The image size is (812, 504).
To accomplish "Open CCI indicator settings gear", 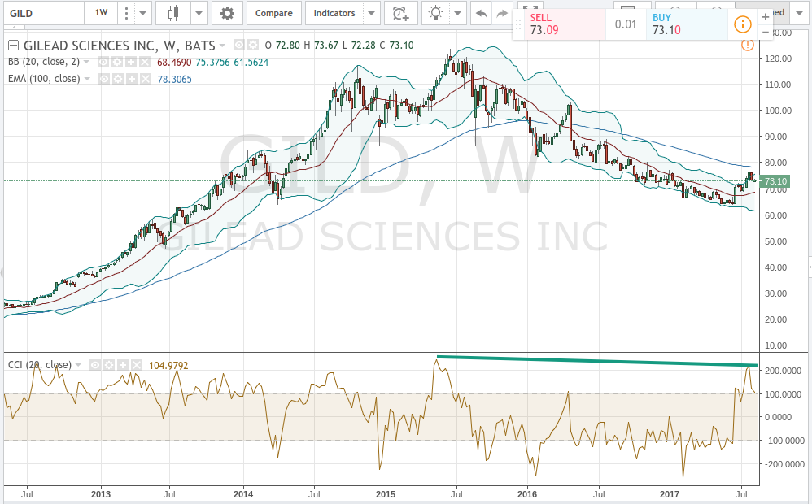I will (x=109, y=365).
